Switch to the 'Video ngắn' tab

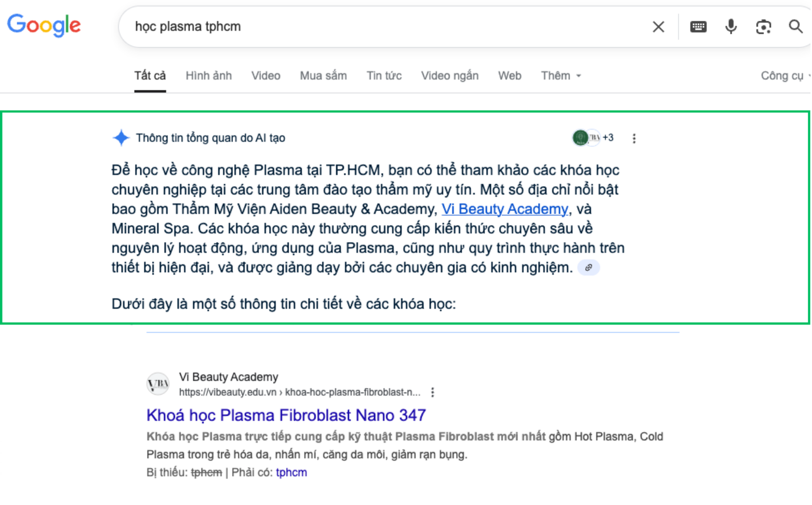(x=450, y=76)
